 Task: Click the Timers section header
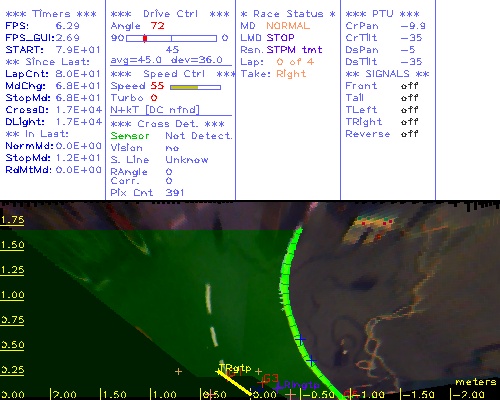point(51,14)
